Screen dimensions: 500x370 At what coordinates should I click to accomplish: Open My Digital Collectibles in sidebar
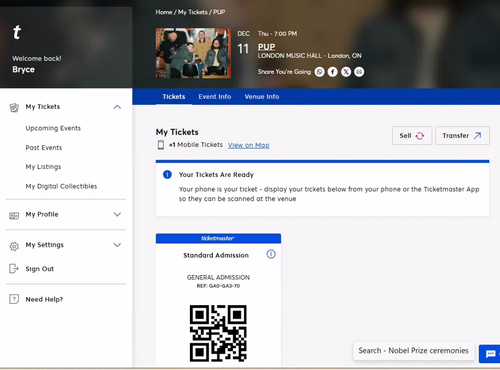61,186
